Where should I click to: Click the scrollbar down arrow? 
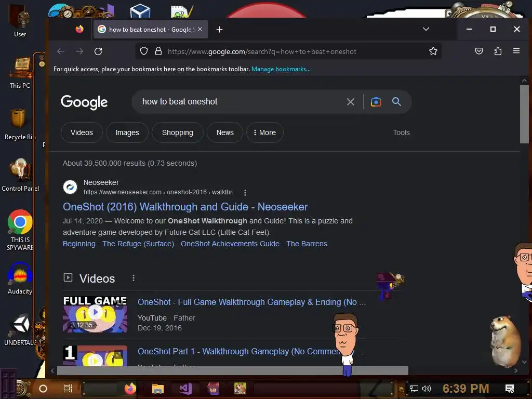524,362
